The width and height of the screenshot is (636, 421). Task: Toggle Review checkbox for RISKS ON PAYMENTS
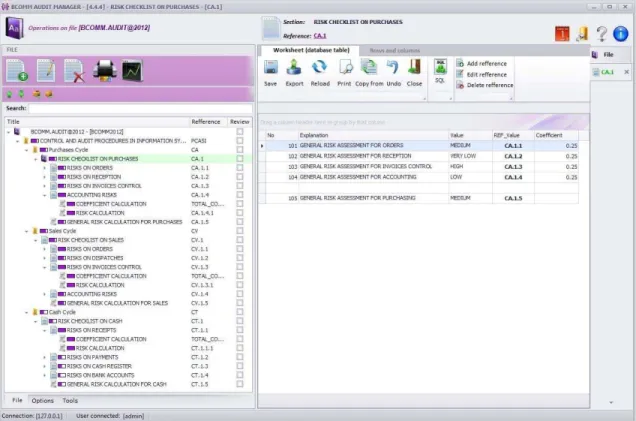240,357
